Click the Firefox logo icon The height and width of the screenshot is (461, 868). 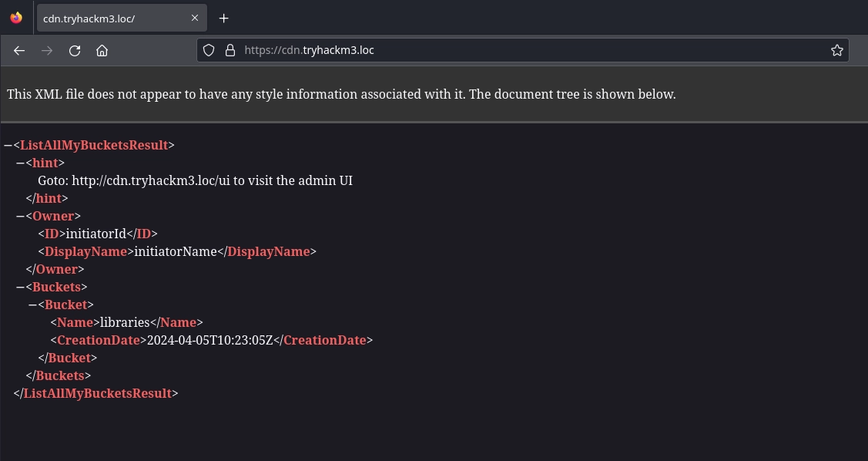(x=16, y=18)
